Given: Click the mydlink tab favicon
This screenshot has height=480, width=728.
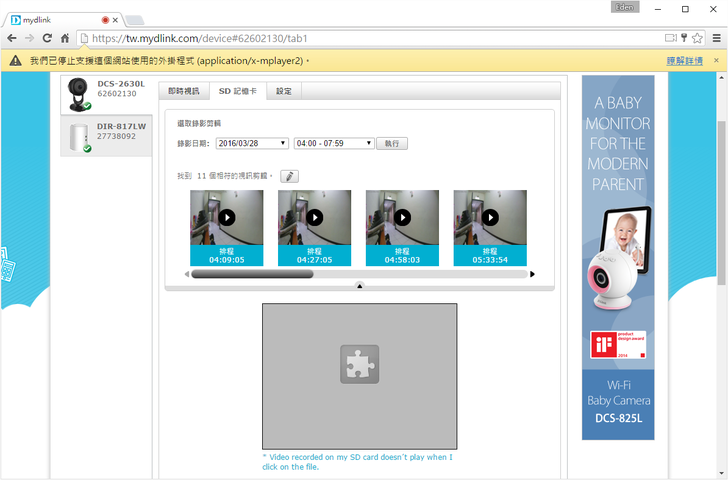Looking at the screenshot, I should coord(16,20).
